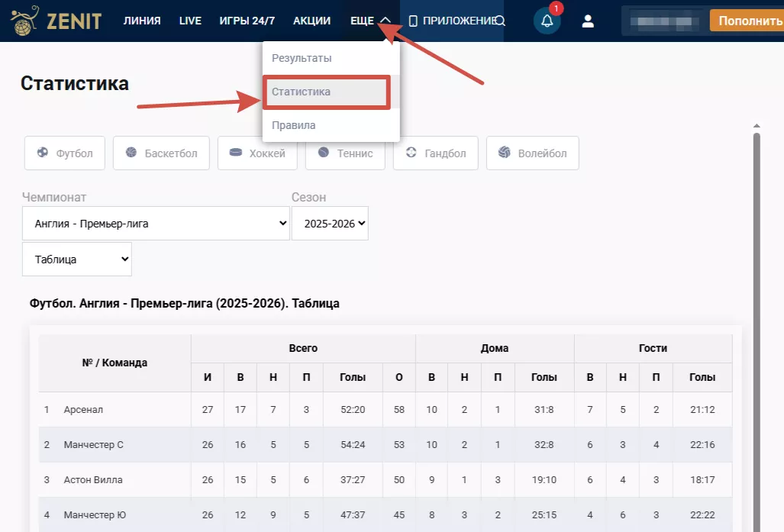Open the ПРИЛОЖЕНИЕ app link
Image resolution: width=784 pixels, height=532 pixels.
(x=452, y=21)
